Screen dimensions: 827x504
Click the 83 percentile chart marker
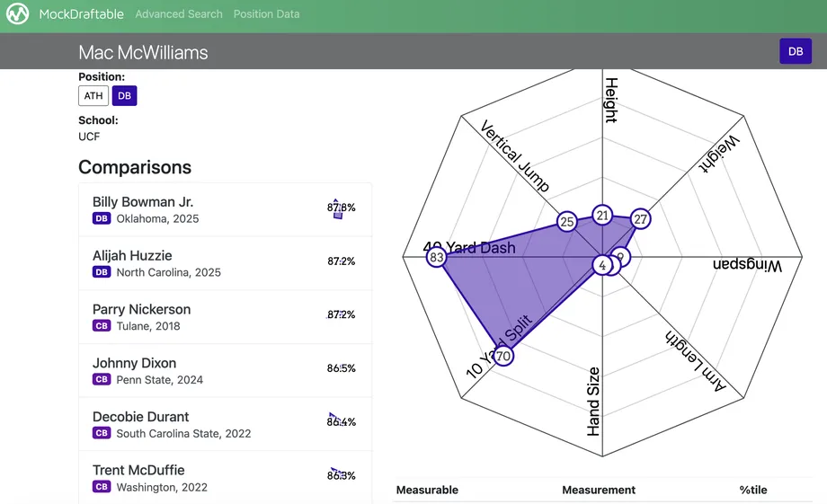(x=437, y=258)
